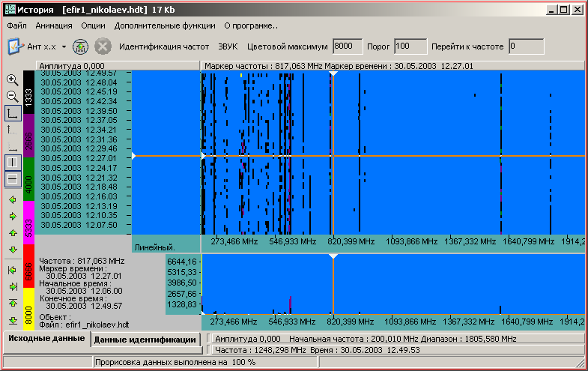
Task: Select time row 30.05.2003 12.18.48
Action: (79, 187)
